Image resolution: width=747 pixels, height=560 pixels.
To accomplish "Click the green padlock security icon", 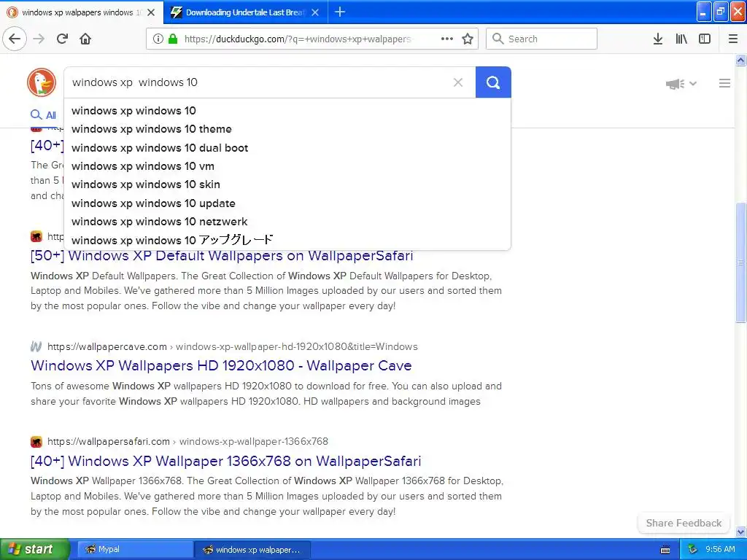I will (x=174, y=39).
